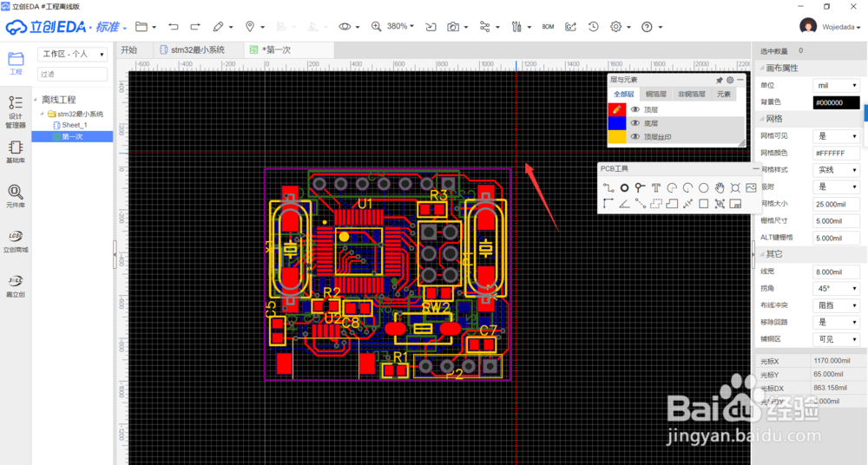Image resolution: width=868 pixels, height=465 pixels.
Task: Open the share nodes icon
Action: pyautogui.click(x=485, y=27)
